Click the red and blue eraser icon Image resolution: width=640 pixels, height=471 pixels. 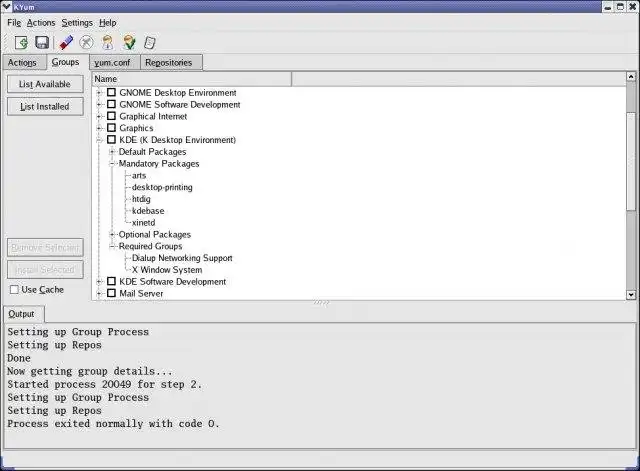pyautogui.click(x=66, y=42)
